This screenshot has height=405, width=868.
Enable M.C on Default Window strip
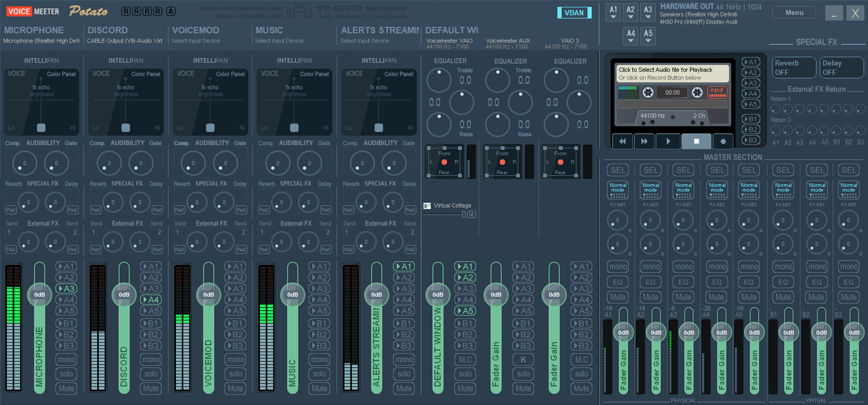tap(465, 359)
